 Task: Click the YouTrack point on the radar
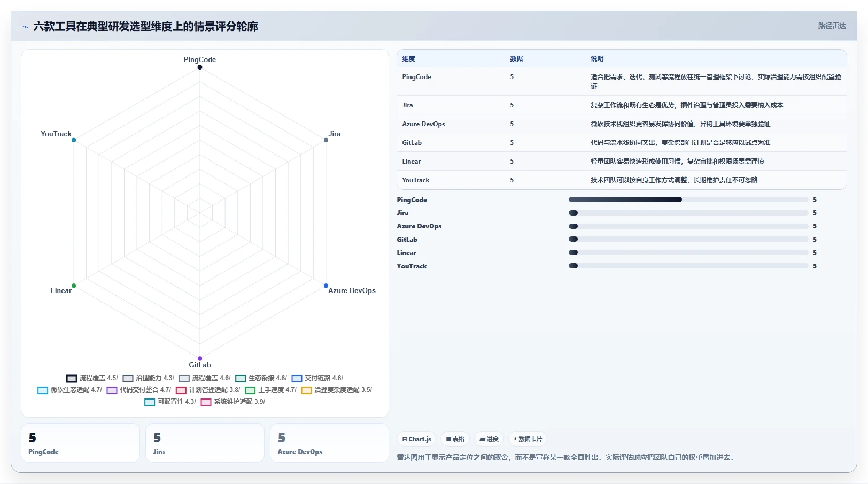pyautogui.click(x=74, y=140)
